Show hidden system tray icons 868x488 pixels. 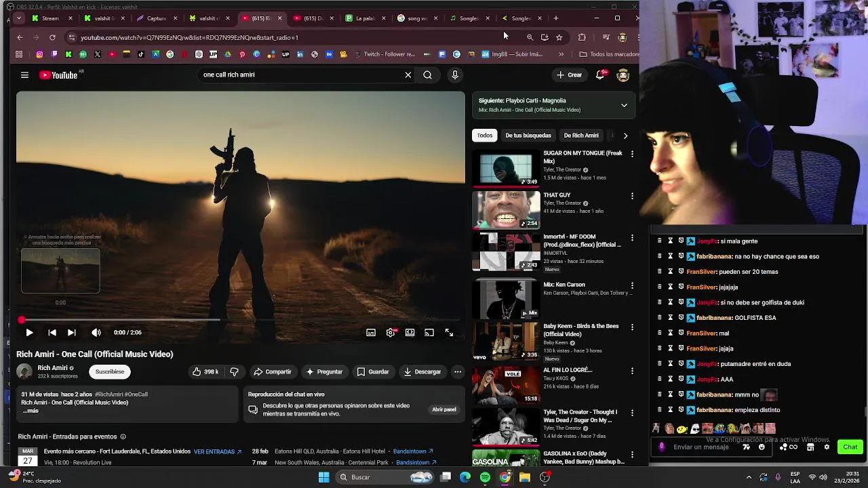pyautogui.click(x=749, y=478)
